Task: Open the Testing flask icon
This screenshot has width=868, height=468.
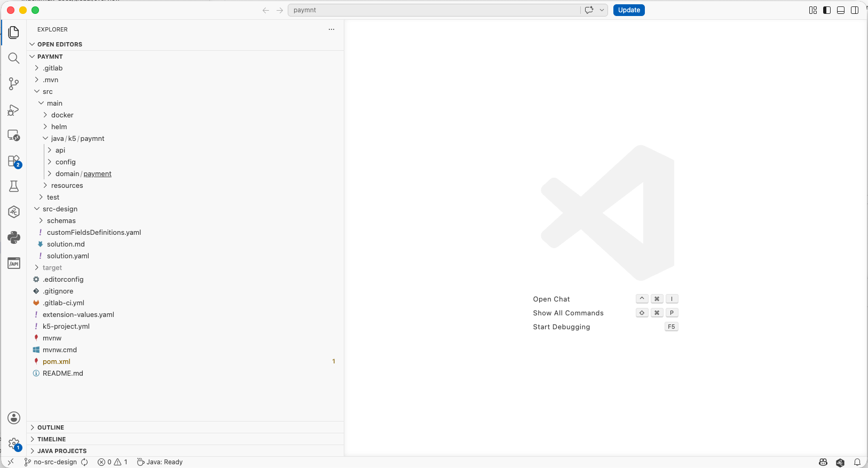Action: (x=14, y=186)
